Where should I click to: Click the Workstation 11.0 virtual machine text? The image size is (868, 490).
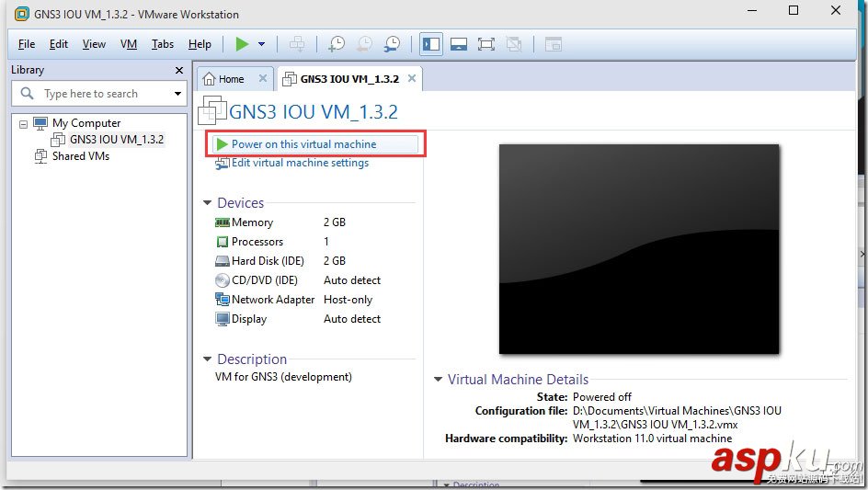[x=652, y=439]
